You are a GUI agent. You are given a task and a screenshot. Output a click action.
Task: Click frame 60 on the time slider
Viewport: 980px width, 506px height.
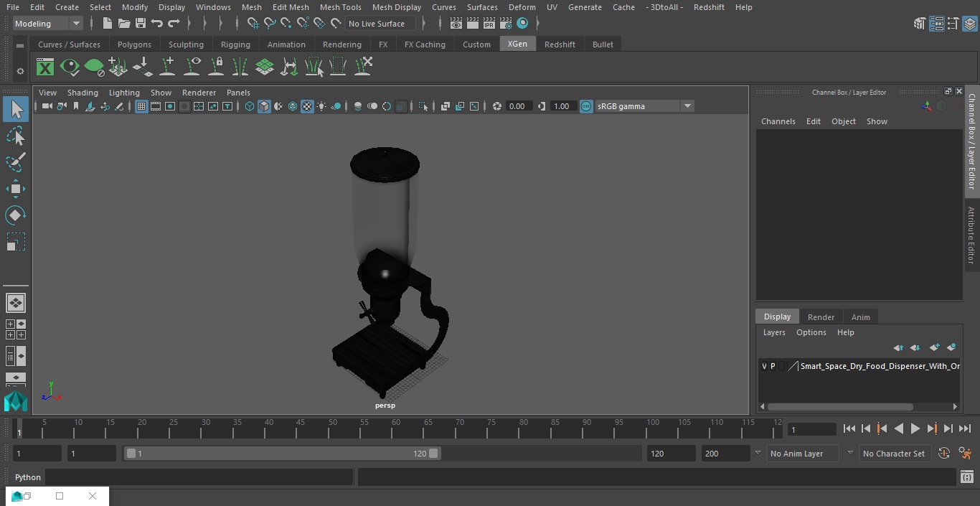click(395, 430)
